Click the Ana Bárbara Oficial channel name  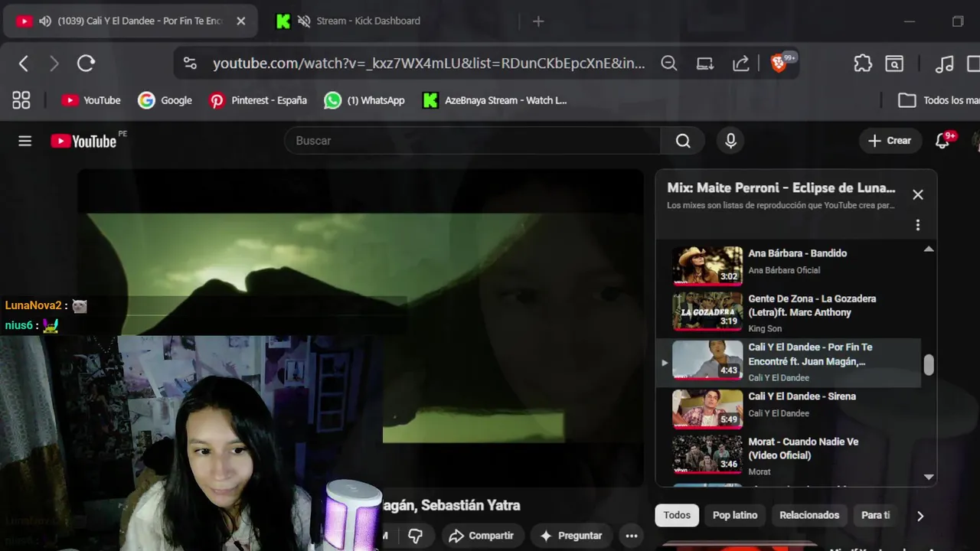(784, 270)
